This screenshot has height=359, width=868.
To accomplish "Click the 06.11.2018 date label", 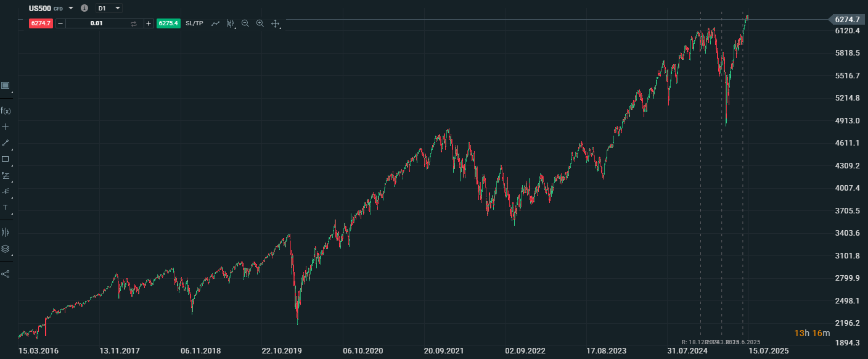I will (201, 351).
